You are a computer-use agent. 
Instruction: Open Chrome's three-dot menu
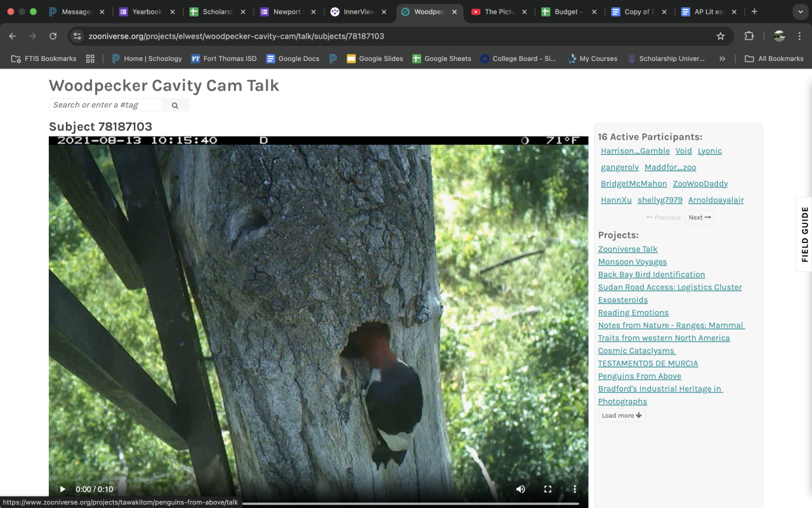coord(799,36)
